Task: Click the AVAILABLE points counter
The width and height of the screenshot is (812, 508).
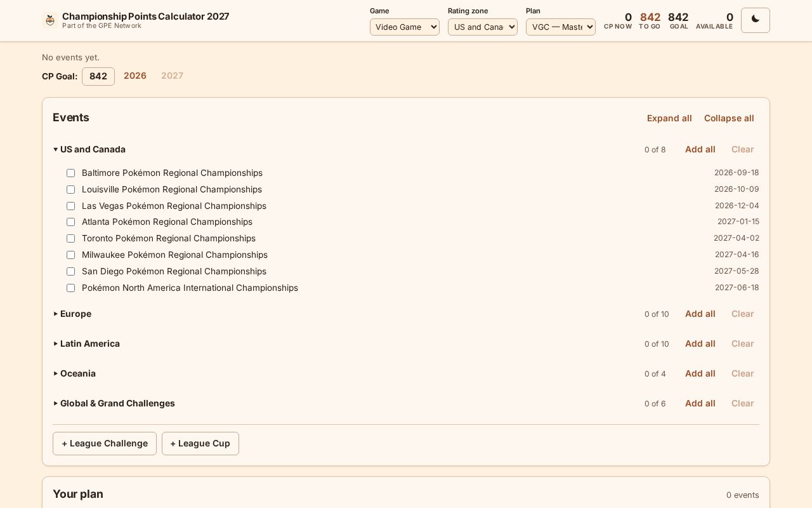Action: pyautogui.click(x=714, y=21)
